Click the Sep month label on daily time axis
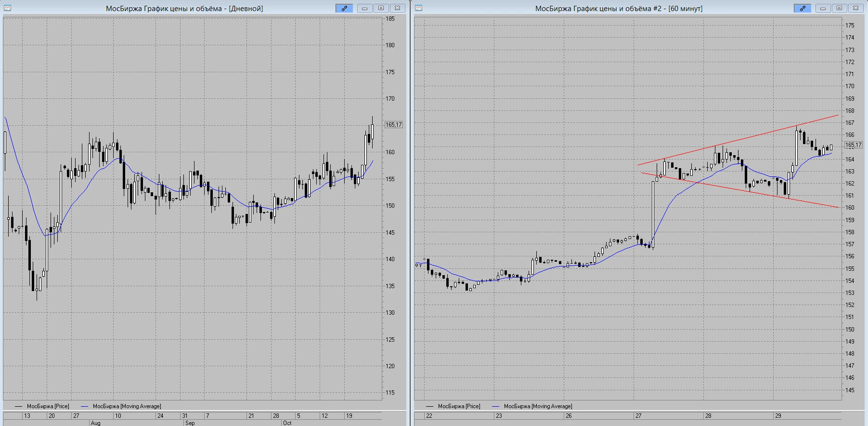 point(190,423)
